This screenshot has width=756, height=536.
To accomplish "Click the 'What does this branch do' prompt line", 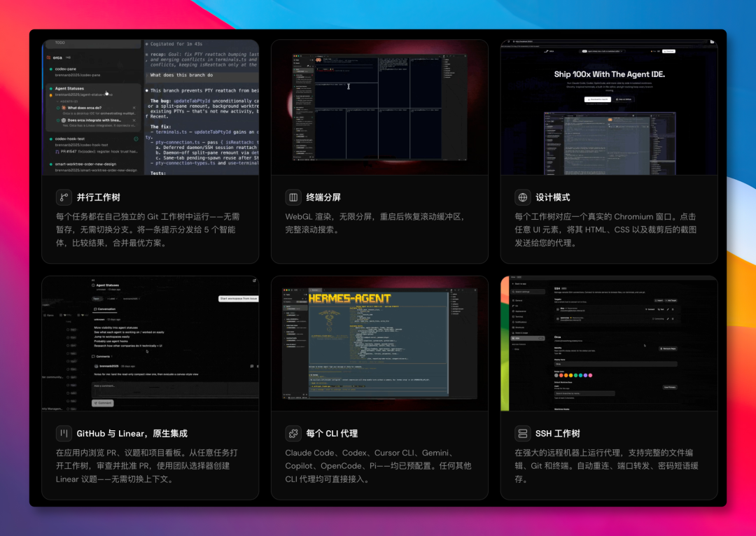I will [x=203, y=75].
